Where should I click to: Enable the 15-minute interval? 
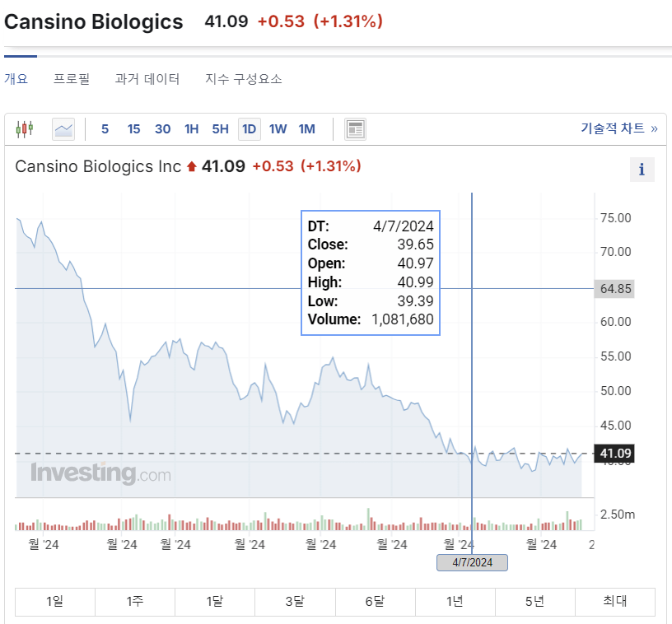[133, 128]
